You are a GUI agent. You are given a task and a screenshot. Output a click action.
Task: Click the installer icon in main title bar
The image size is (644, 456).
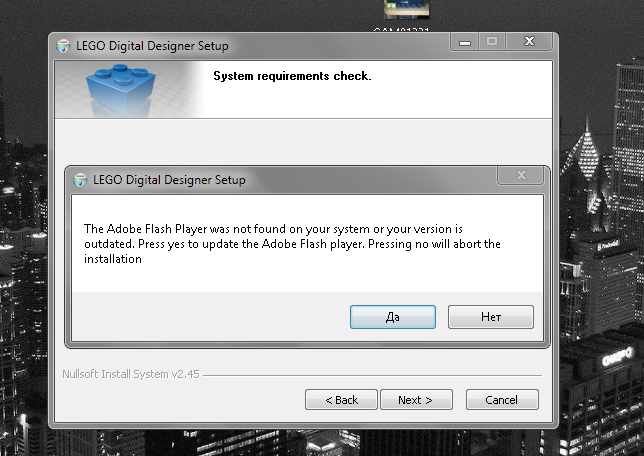pyautogui.click(x=63, y=46)
